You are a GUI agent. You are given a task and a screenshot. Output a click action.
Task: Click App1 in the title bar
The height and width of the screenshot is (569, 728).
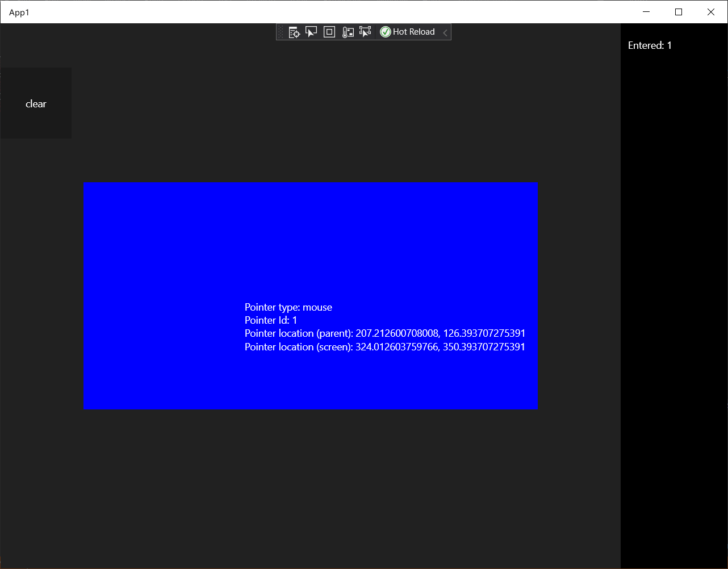pyautogui.click(x=19, y=12)
